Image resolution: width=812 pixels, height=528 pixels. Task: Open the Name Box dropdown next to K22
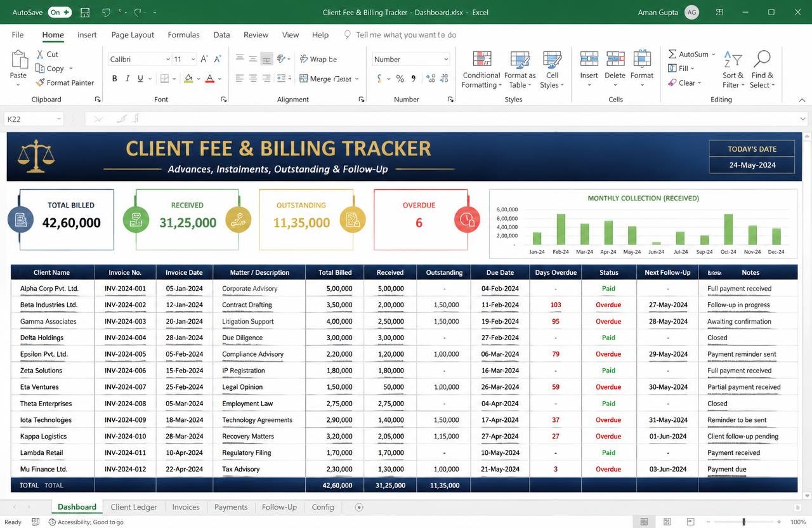(x=59, y=119)
